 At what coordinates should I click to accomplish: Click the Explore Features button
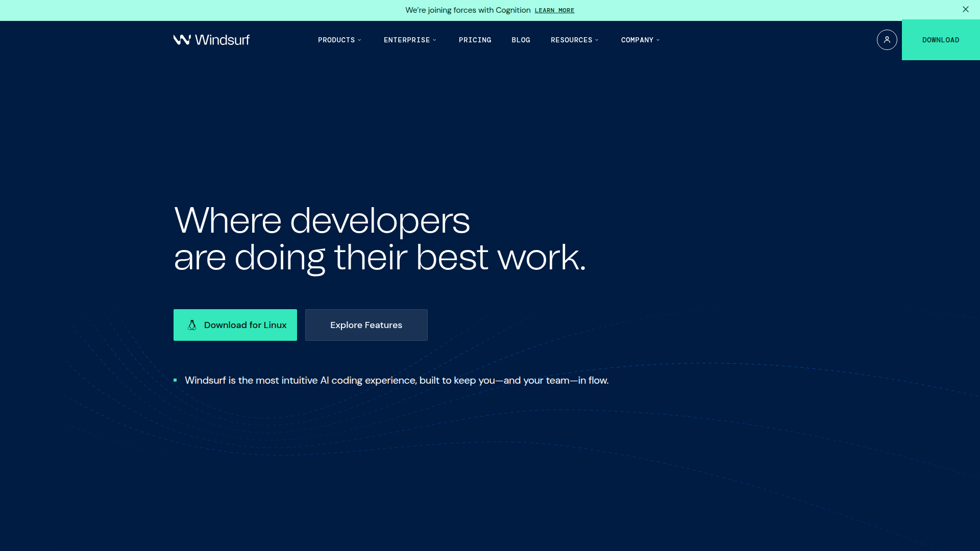pos(366,325)
